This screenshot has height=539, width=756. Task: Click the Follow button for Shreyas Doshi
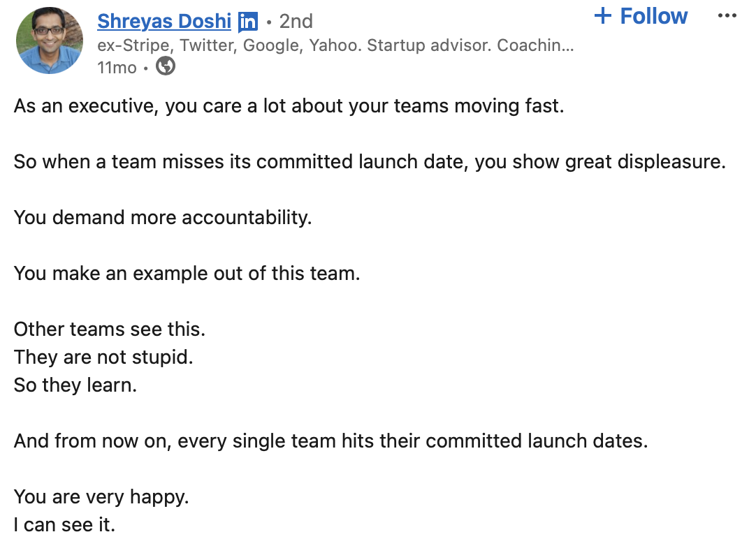point(640,16)
